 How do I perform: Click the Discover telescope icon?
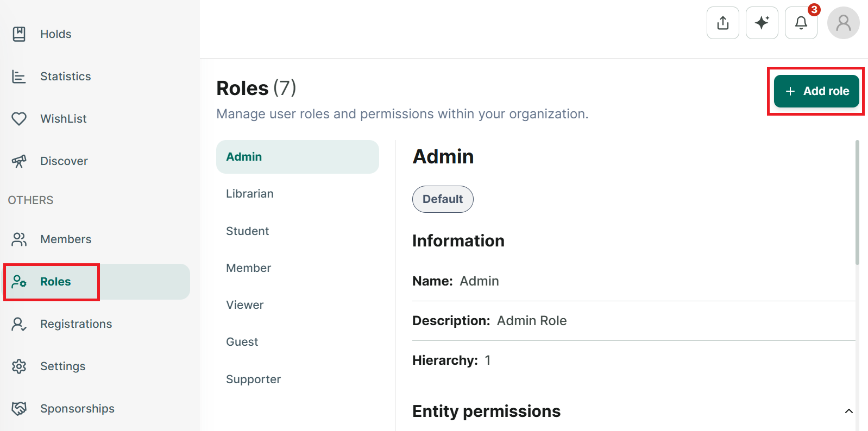tap(19, 161)
